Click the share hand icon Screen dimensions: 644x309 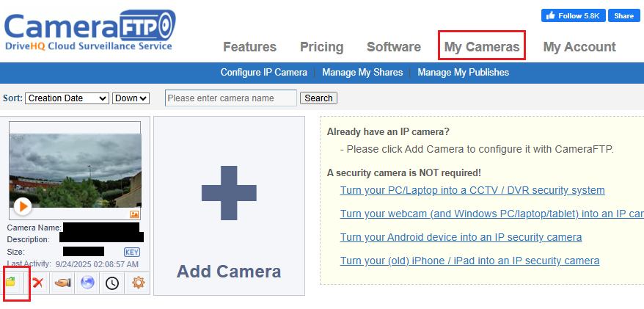[63, 283]
